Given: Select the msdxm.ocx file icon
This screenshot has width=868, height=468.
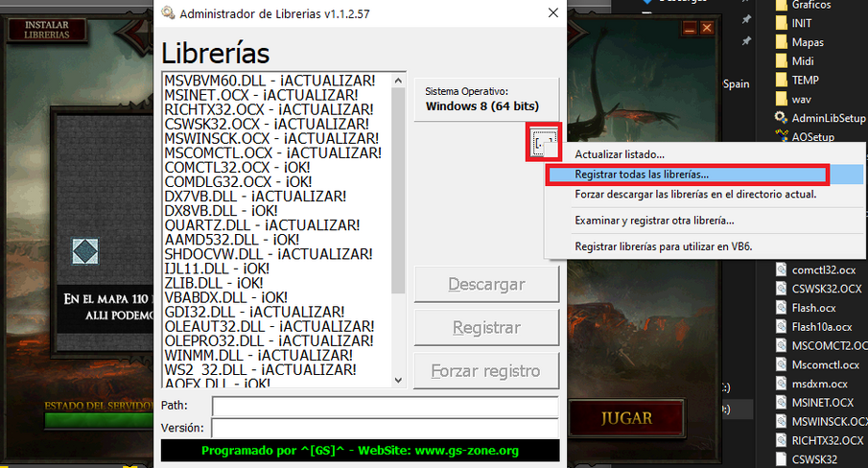Looking at the screenshot, I should (x=781, y=384).
